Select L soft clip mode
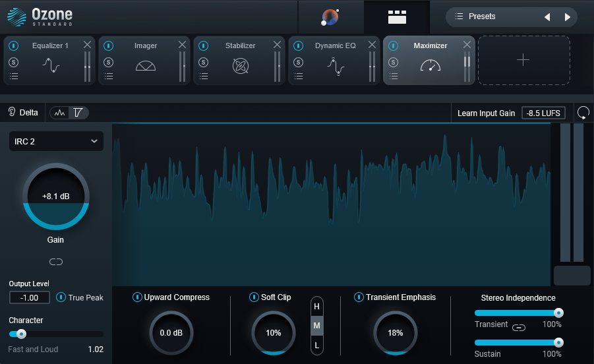 tap(316, 346)
